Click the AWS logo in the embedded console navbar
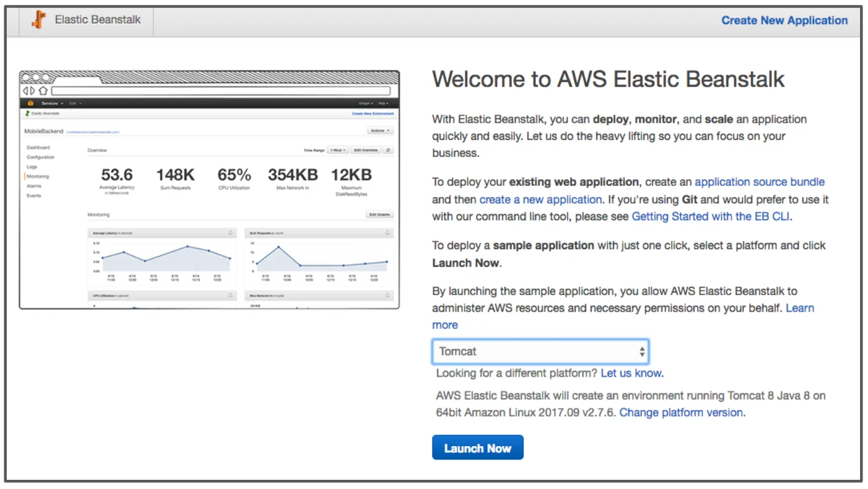The height and width of the screenshot is (489, 868). point(30,103)
